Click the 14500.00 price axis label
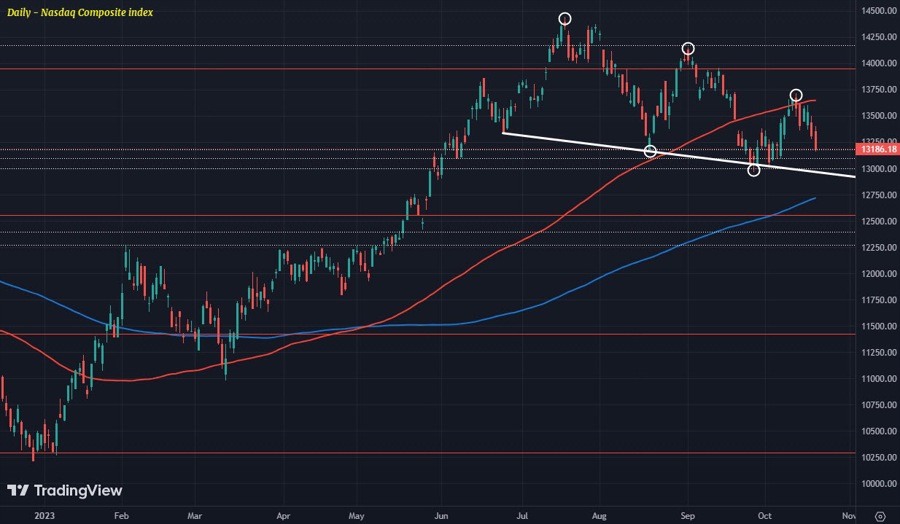 point(877,11)
